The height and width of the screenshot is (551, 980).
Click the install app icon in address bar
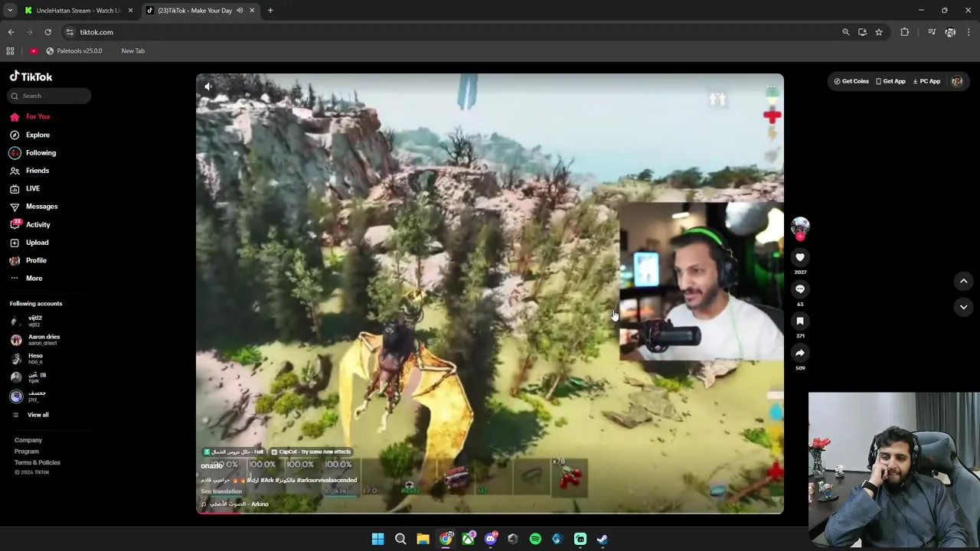862,32
